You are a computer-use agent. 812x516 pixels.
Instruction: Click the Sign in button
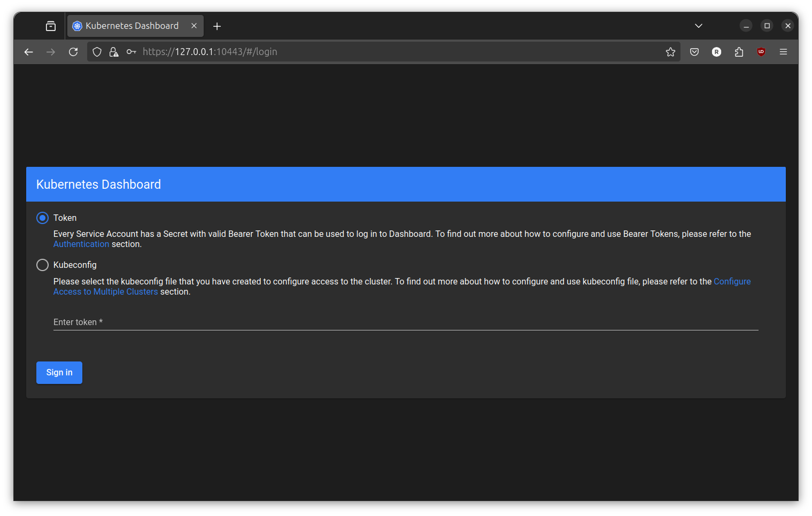coord(59,373)
